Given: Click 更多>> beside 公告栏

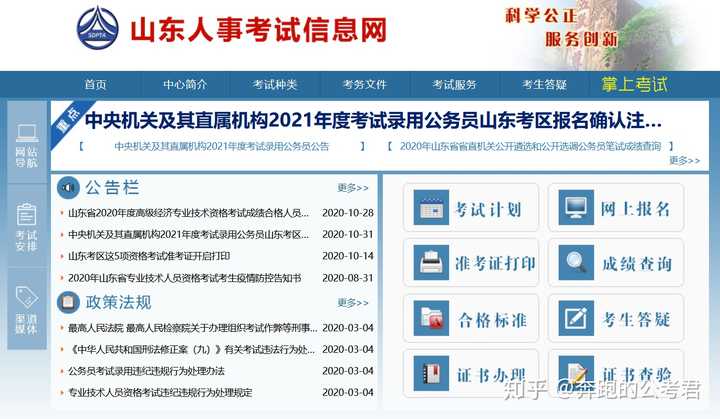Looking at the screenshot, I should click(353, 188).
